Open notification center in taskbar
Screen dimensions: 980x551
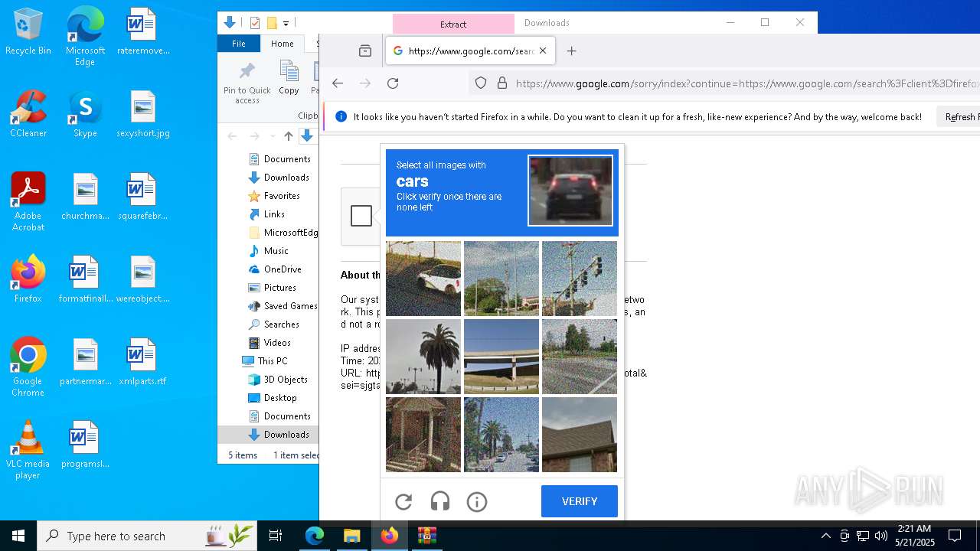pos(955,536)
